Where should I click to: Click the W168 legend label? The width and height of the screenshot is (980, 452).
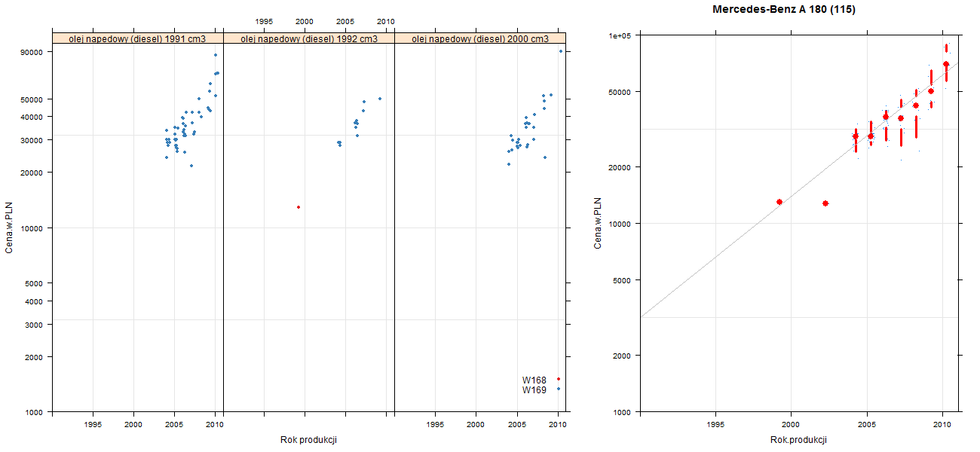click(534, 380)
